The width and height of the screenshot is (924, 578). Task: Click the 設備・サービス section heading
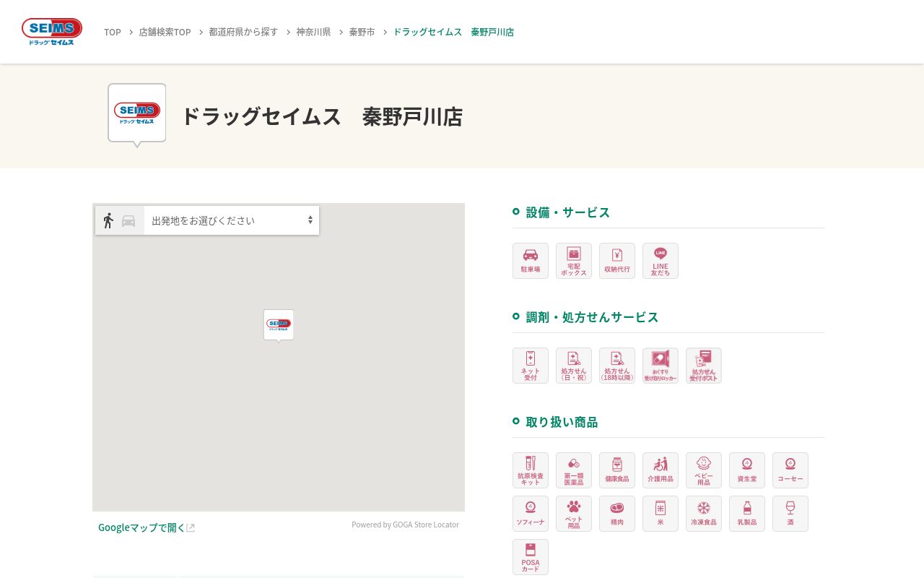(x=568, y=212)
